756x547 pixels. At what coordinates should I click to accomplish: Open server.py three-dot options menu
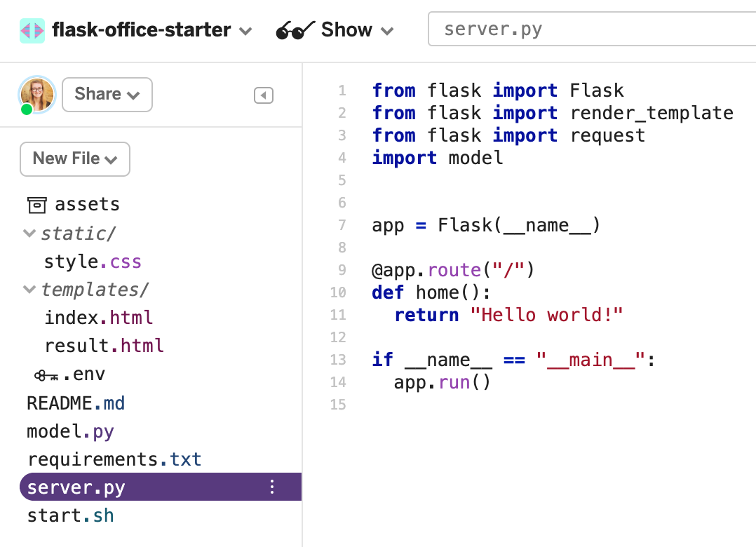(272, 486)
